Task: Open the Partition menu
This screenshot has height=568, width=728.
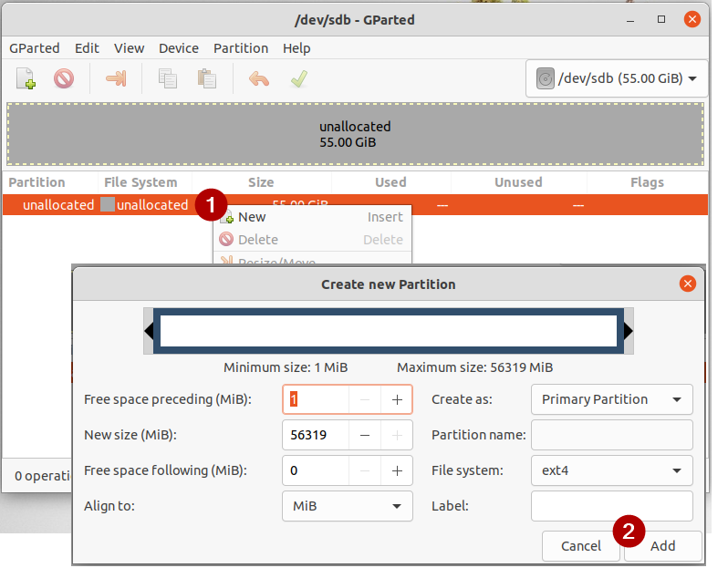Action: 241,48
